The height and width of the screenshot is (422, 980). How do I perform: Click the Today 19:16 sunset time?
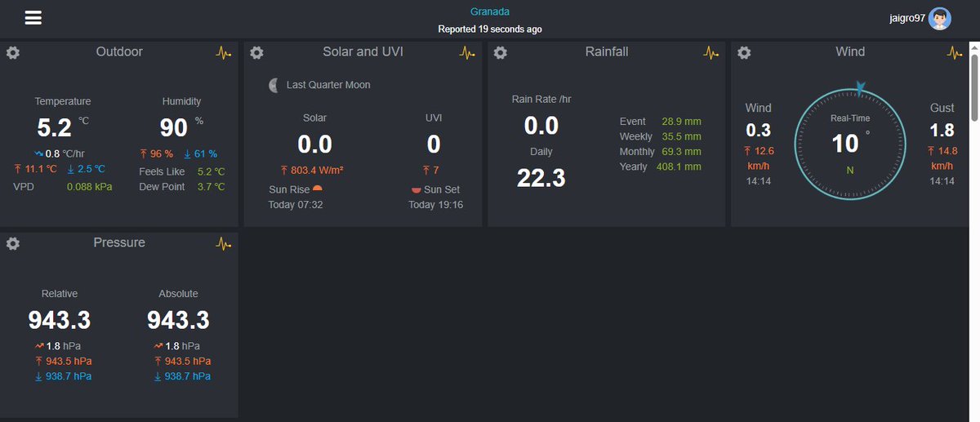tap(435, 205)
